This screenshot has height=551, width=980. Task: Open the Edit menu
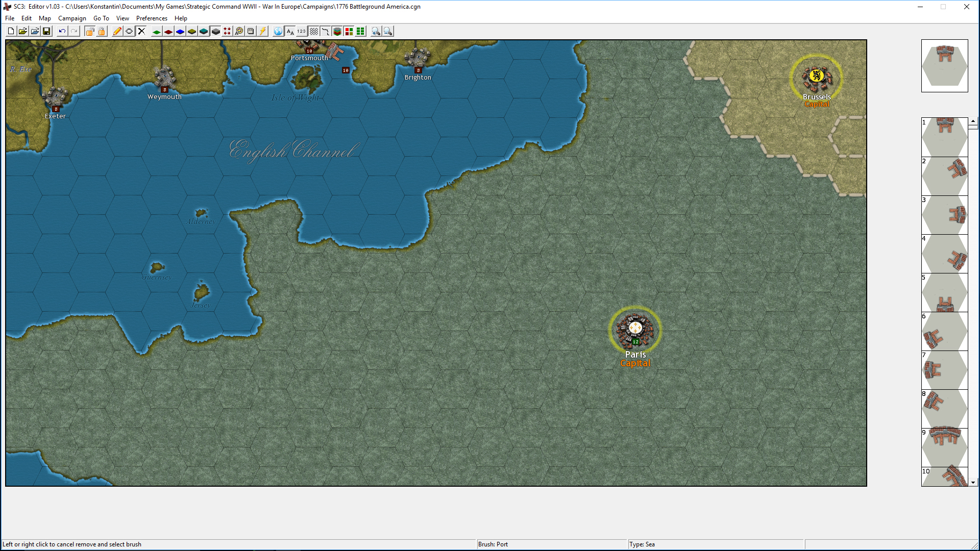tap(27, 18)
